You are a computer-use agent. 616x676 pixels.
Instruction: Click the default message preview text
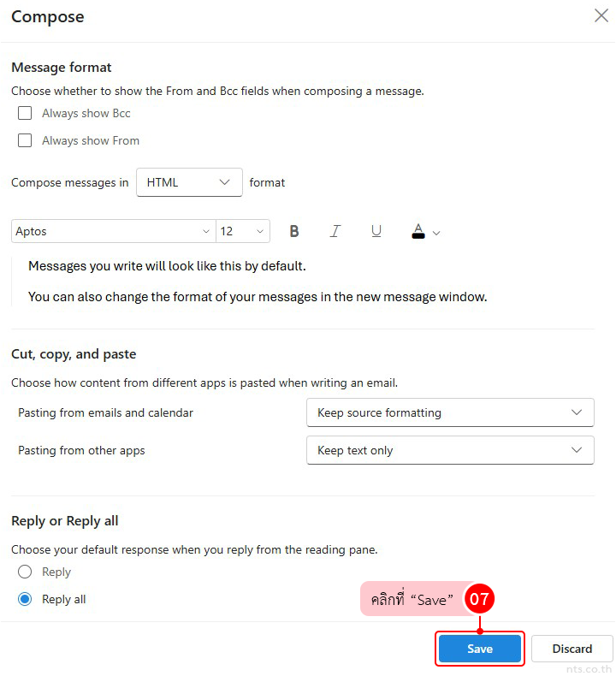167,266
